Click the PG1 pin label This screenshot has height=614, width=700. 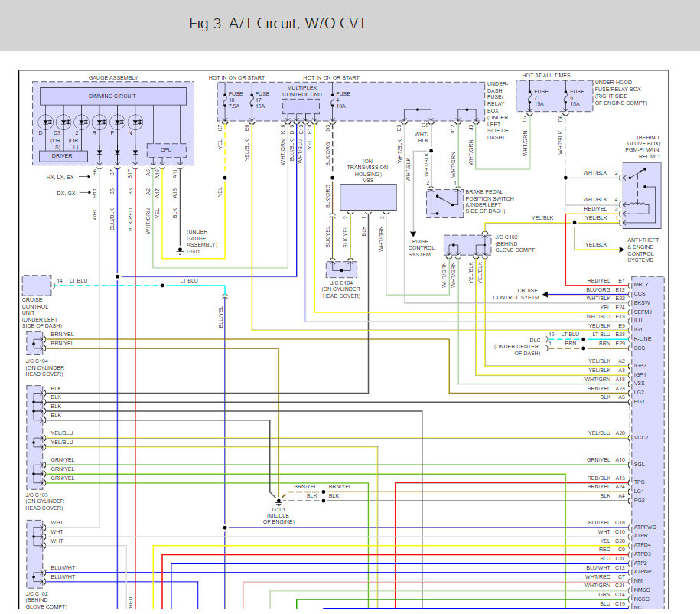[x=639, y=401]
